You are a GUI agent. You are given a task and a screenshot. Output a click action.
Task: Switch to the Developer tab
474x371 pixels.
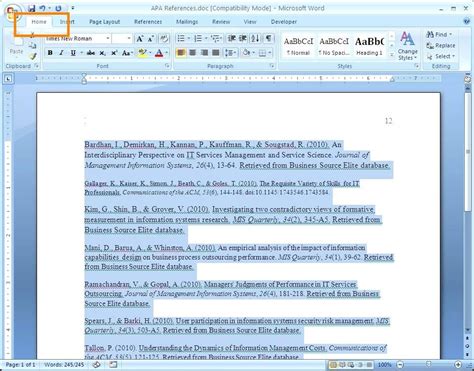point(284,22)
